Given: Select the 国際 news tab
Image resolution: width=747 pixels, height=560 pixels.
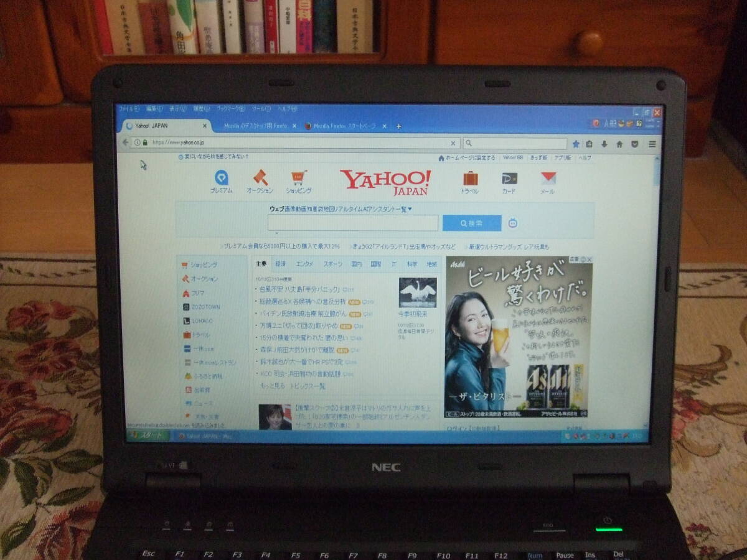Looking at the screenshot, I should click(376, 264).
